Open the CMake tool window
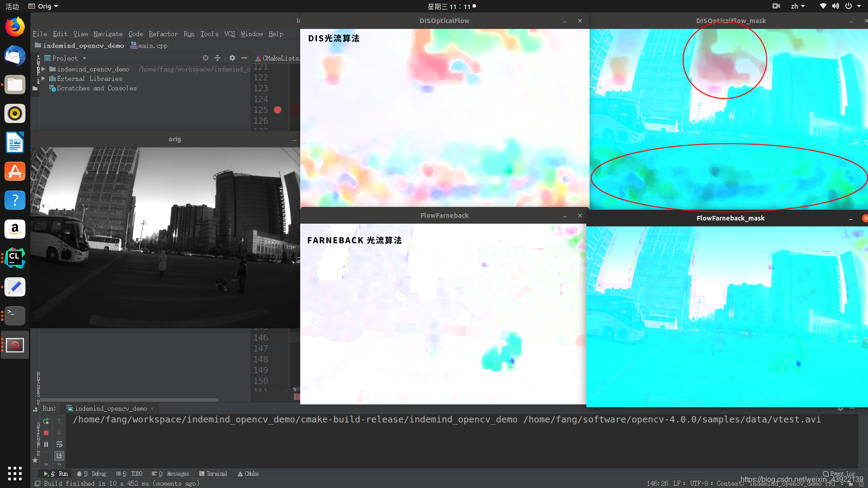Image resolution: width=868 pixels, height=488 pixels. pyautogui.click(x=248, y=474)
